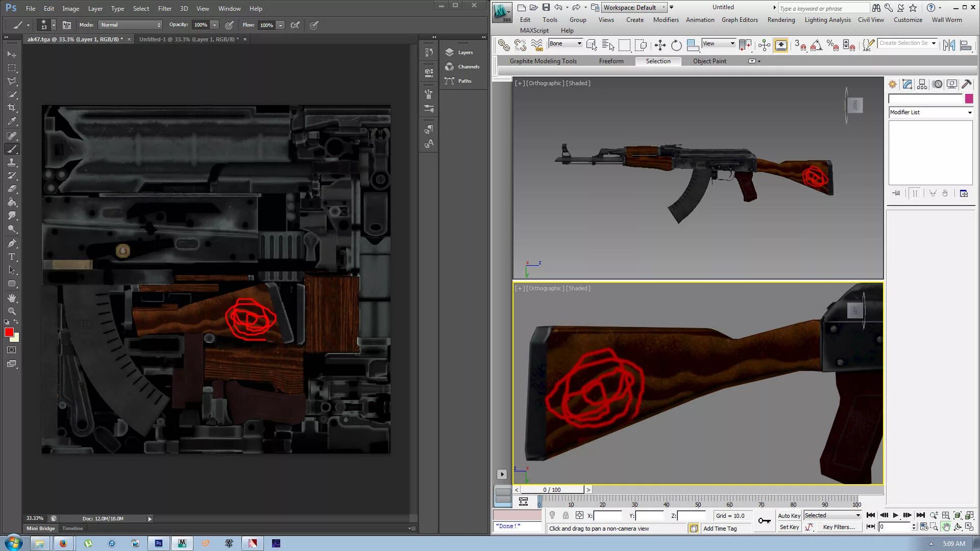Toggle airbrush mode next to Flow
The width and height of the screenshot is (980, 551).
tap(295, 25)
